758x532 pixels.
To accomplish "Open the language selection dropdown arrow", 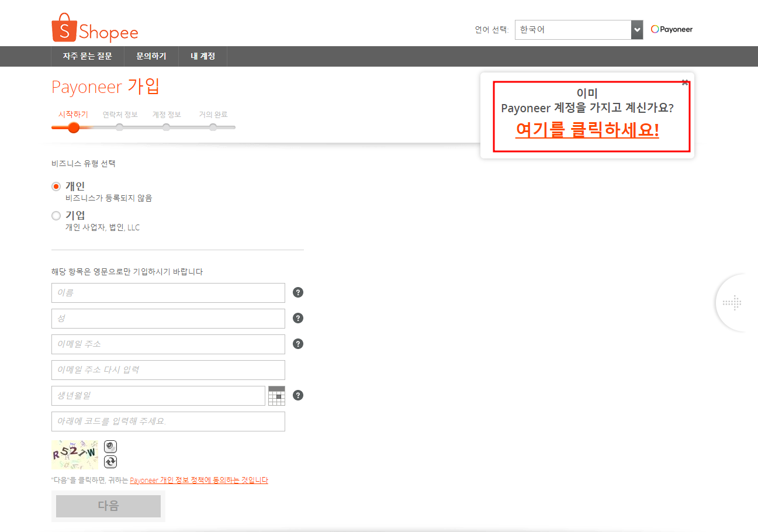I will pyautogui.click(x=637, y=30).
